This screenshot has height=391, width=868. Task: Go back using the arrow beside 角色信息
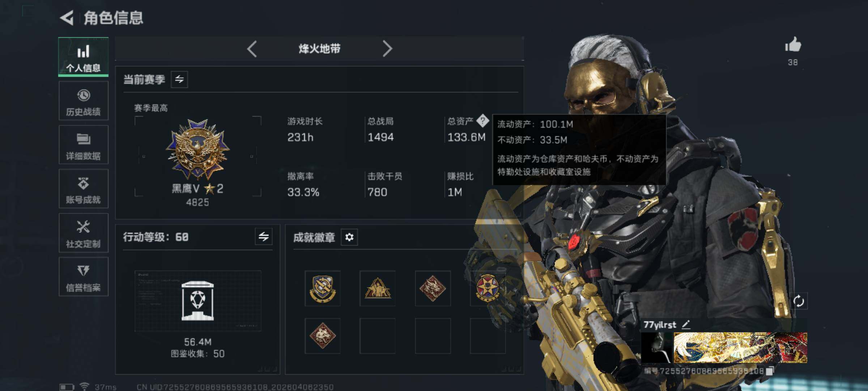click(x=67, y=18)
